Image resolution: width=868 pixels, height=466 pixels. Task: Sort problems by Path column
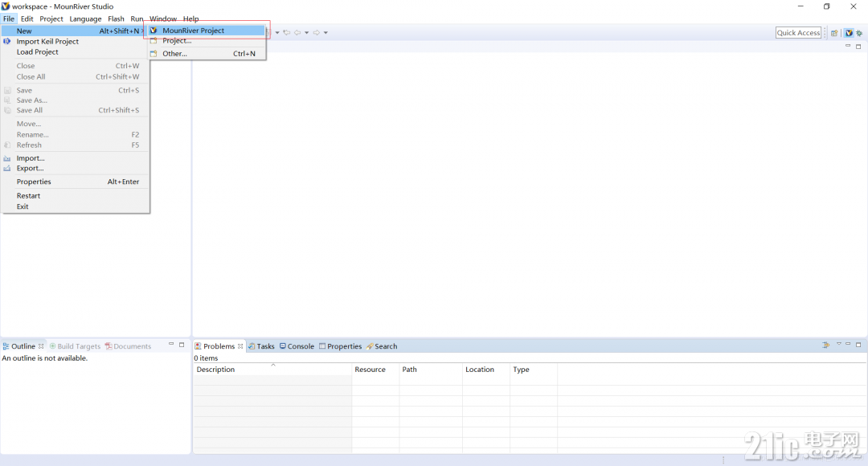pos(431,369)
